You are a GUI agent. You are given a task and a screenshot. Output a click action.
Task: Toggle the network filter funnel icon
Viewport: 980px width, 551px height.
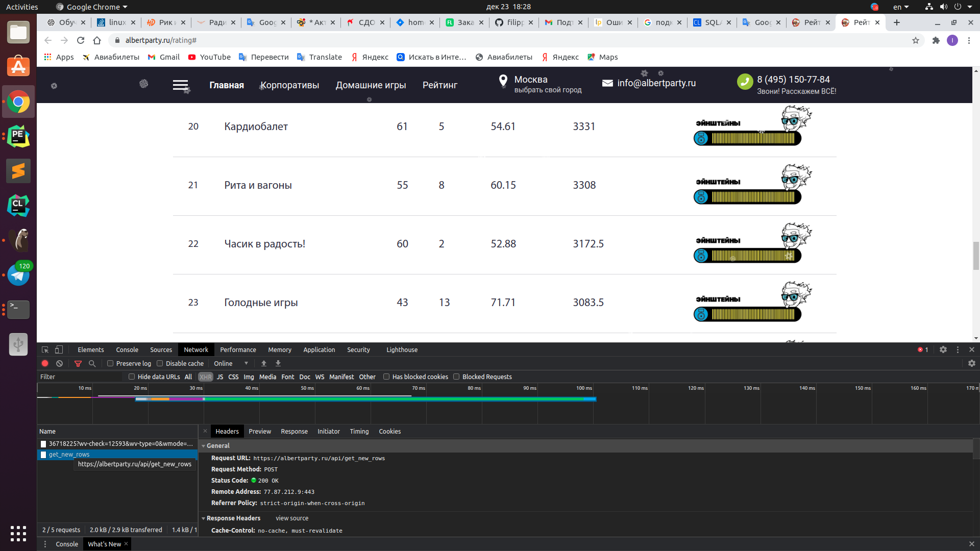78,363
